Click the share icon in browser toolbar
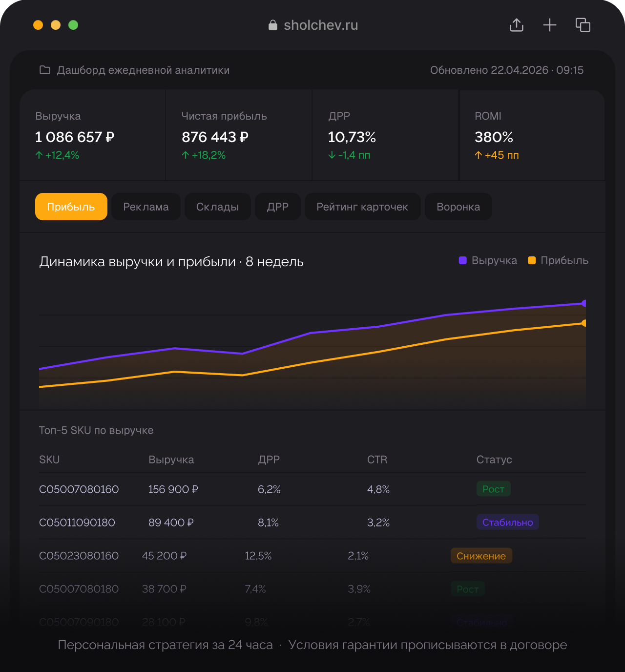 pos(517,25)
